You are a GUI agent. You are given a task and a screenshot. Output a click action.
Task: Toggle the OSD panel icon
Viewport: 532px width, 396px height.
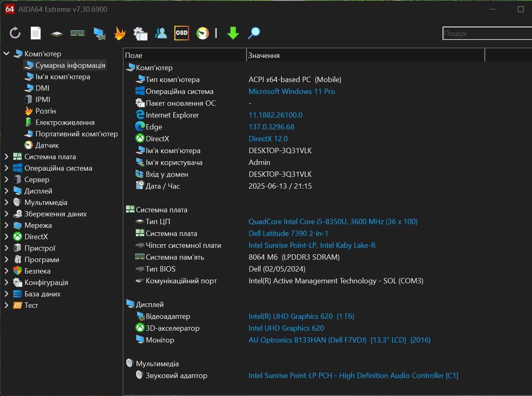click(181, 33)
